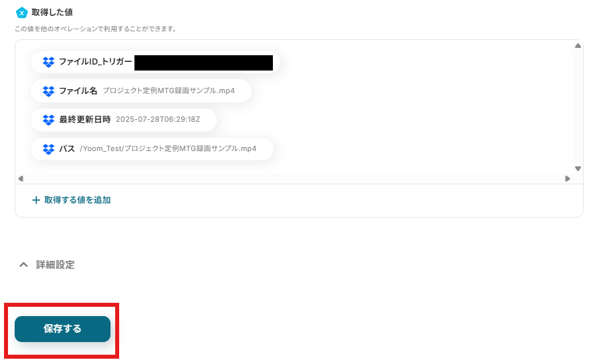601x364 pixels.
Task: Select the ファイル名 value chip
Action: pyautogui.click(x=140, y=91)
